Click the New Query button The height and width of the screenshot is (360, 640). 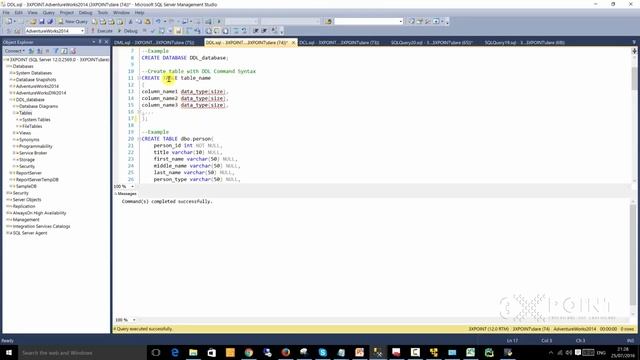coord(73,21)
